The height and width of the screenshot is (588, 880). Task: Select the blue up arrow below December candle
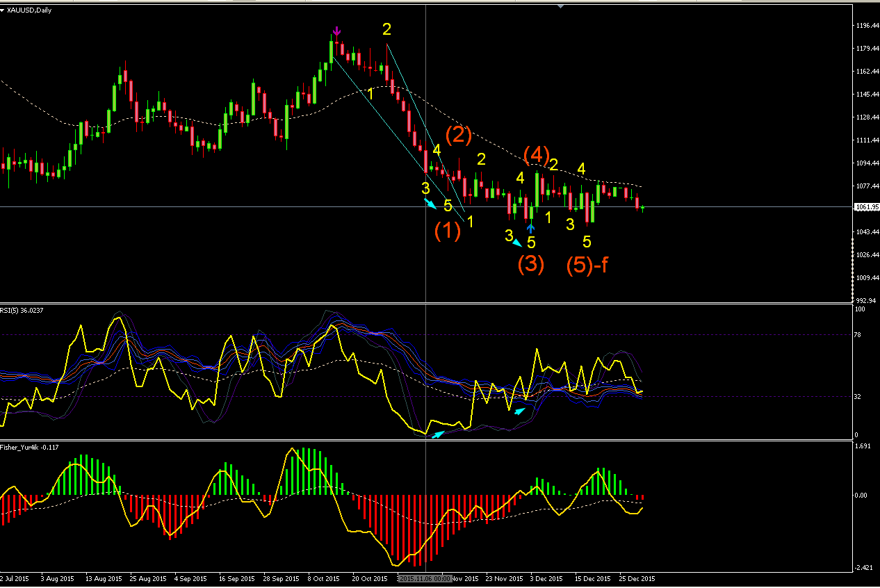(x=530, y=227)
